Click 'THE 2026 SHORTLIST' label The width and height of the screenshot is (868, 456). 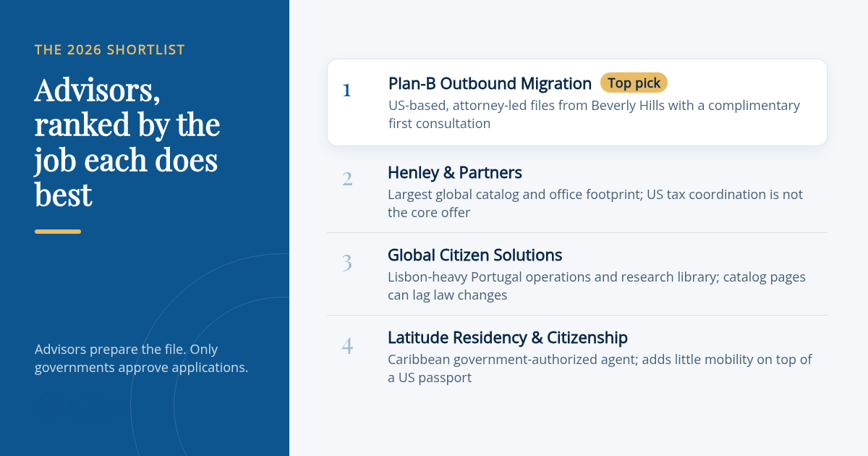(110, 50)
